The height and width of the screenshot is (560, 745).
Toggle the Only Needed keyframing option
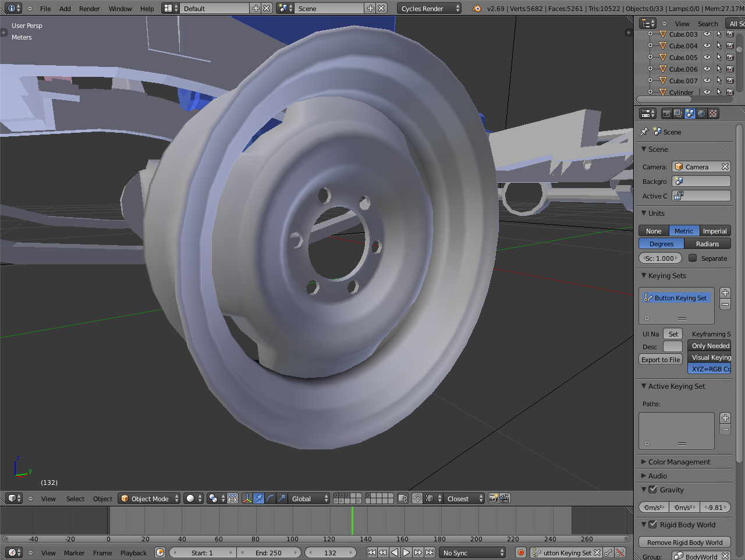(x=709, y=346)
